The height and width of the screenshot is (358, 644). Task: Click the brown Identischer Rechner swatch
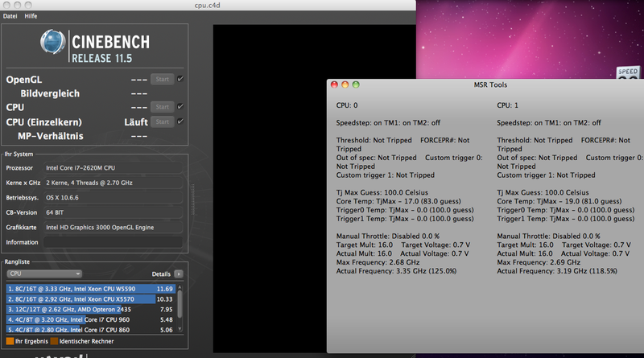pyautogui.click(x=54, y=341)
